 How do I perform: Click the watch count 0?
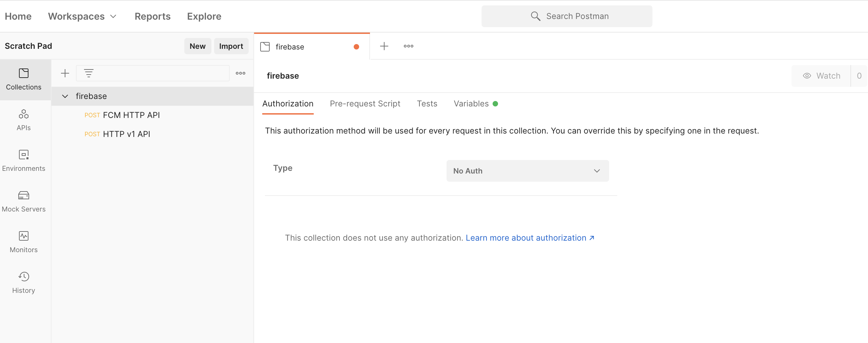859,76
